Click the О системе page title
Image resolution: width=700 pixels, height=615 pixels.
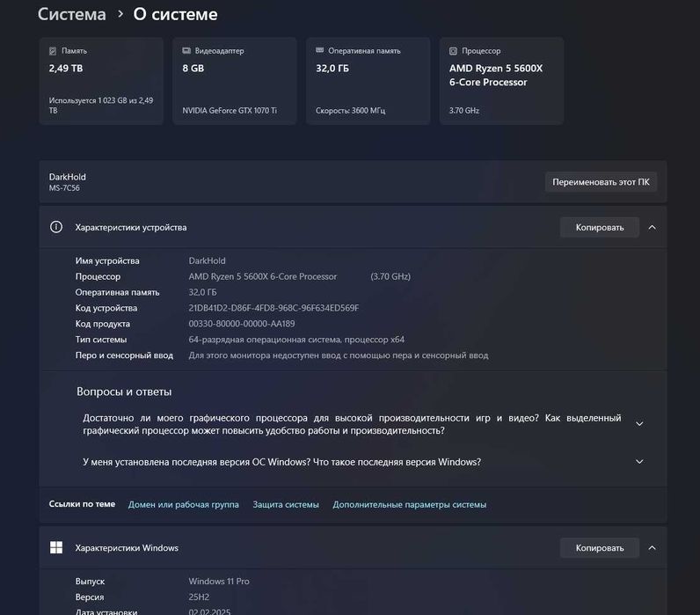pyautogui.click(x=176, y=14)
